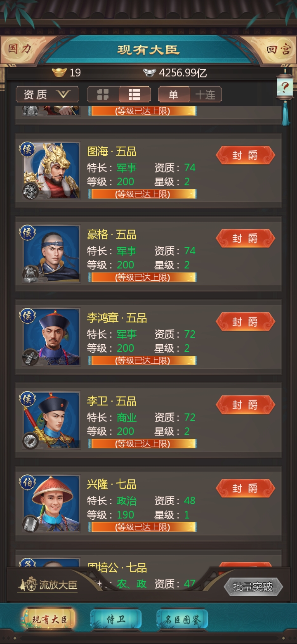
Task: Click 封爵 button for 李鸿章
Action: tap(245, 322)
